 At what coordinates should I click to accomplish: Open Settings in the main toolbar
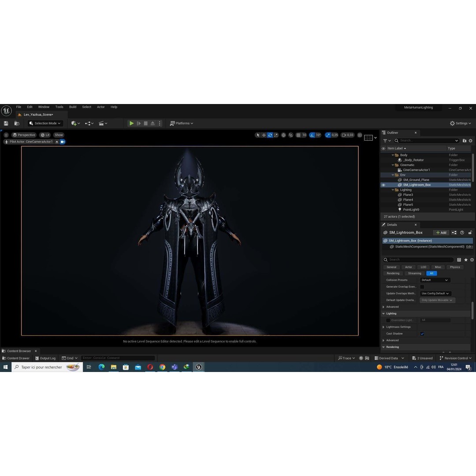point(461,123)
